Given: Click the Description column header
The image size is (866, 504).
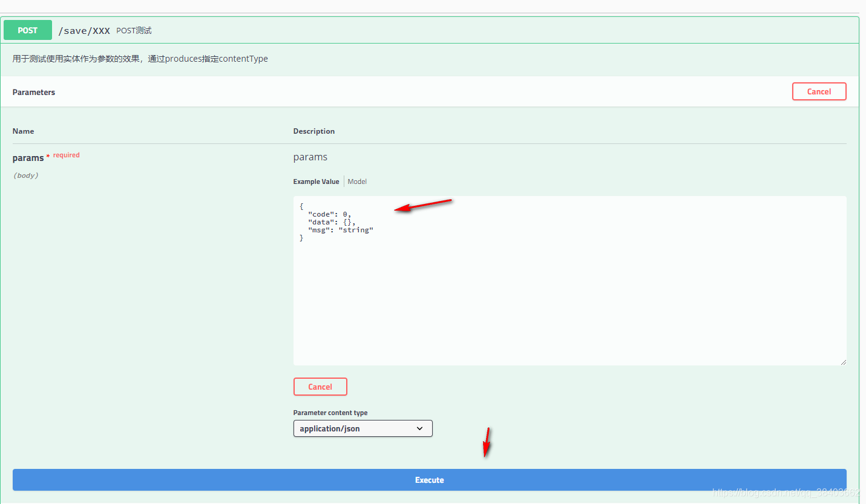Looking at the screenshot, I should 313,131.
